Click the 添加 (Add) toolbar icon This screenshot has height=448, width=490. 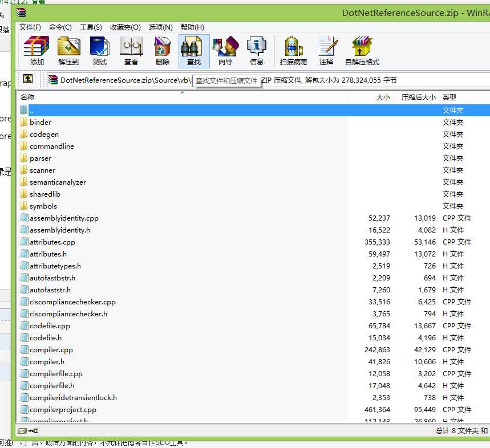(37, 51)
